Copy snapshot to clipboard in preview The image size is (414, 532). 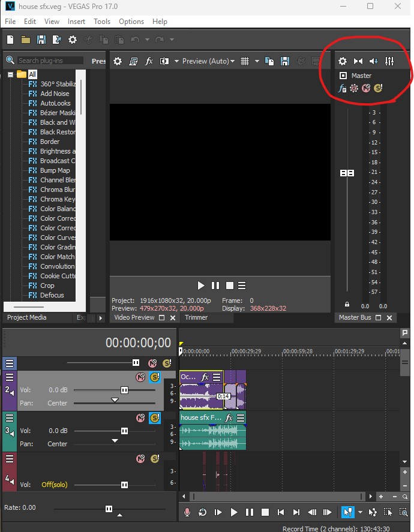tap(269, 61)
